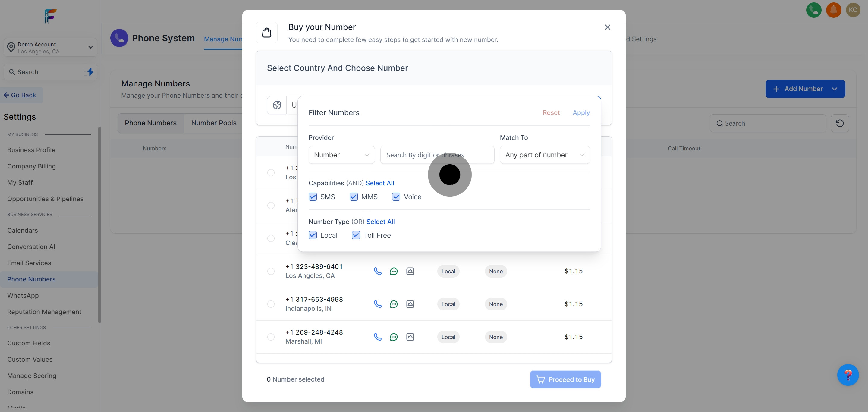This screenshot has width=868, height=412.
Task: Select the radio button for +1 317-653-4998
Action: (271, 304)
